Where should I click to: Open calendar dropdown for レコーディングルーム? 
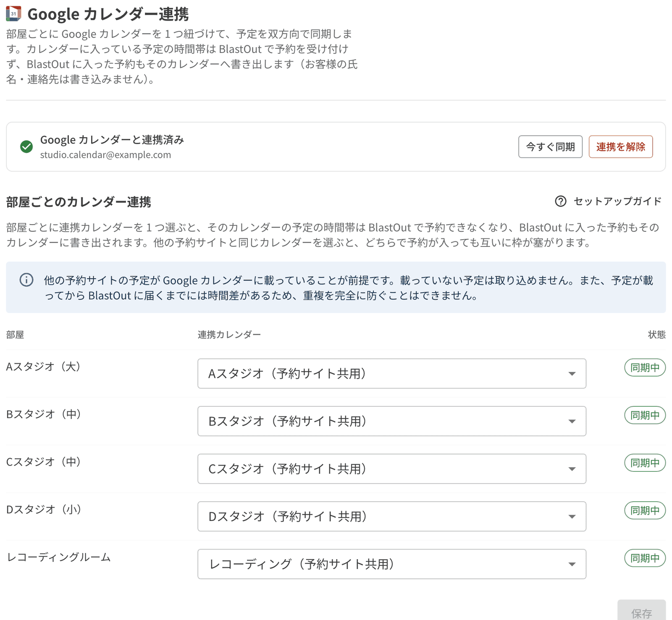pyautogui.click(x=392, y=564)
